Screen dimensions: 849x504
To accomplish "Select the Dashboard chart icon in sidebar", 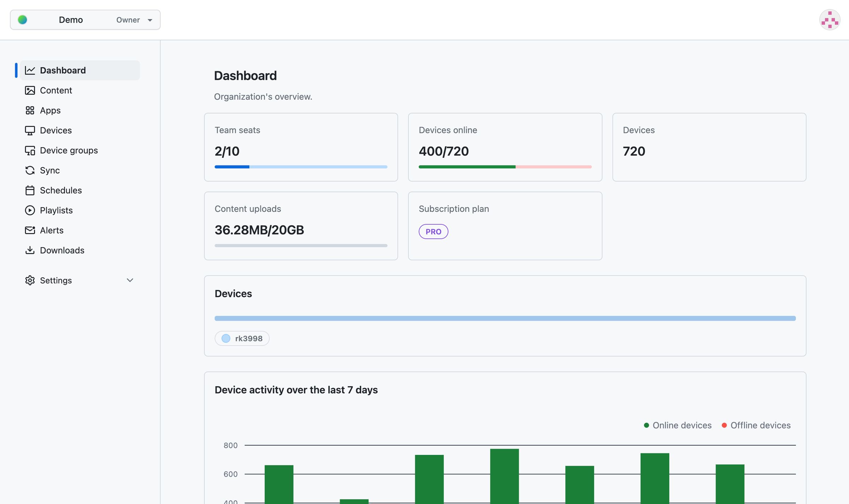I will tap(30, 70).
